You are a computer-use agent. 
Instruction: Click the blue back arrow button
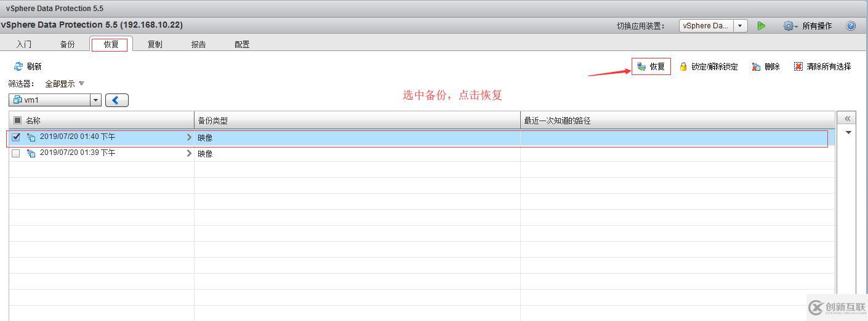[117, 100]
